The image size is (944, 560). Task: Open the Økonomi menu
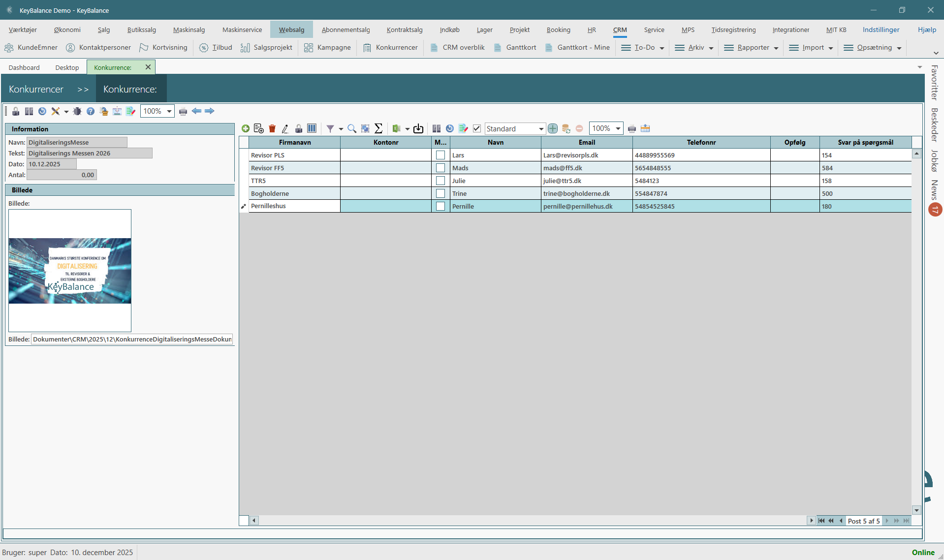tap(67, 30)
